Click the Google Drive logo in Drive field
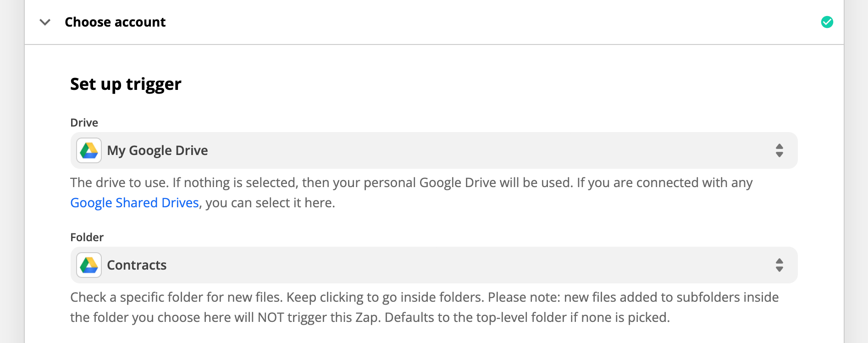This screenshot has width=868, height=343. (x=89, y=150)
